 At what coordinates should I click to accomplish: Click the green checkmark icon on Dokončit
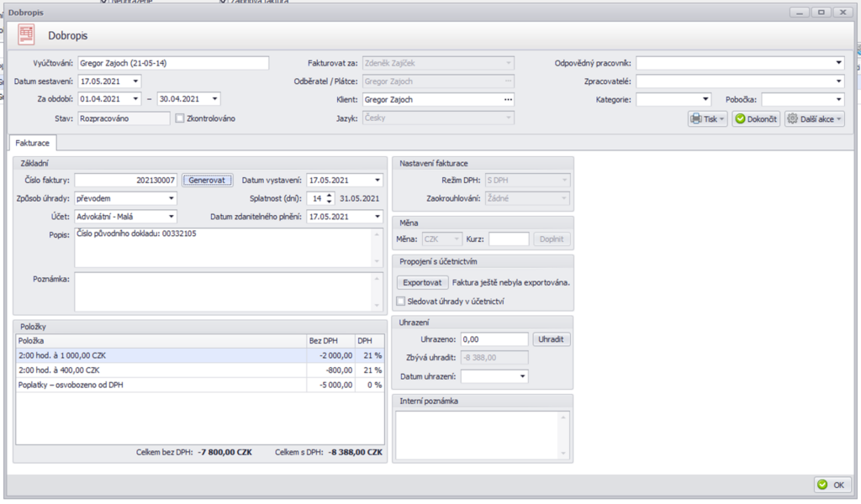point(740,119)
